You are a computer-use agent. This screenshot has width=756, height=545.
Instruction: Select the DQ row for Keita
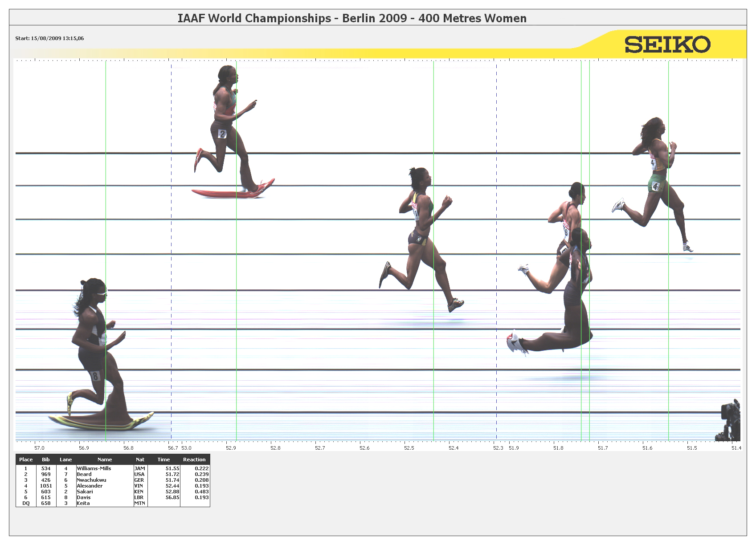pyautogui.click(x=83, y=503)
